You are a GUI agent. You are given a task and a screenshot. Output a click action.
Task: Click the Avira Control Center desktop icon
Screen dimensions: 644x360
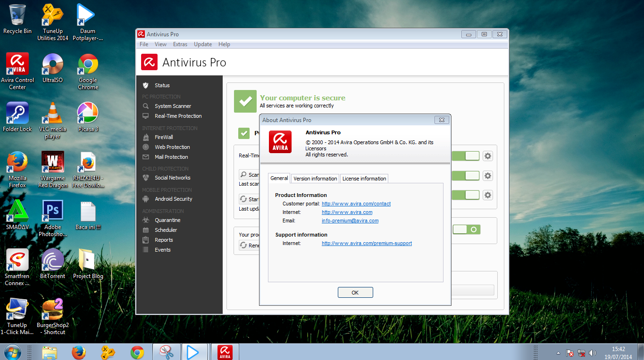(17, 71)
